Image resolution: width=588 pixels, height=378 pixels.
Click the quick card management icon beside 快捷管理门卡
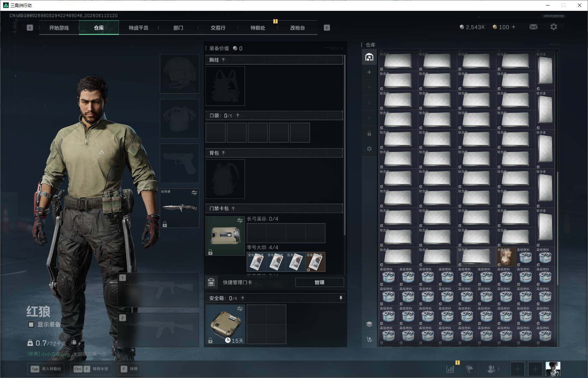click(x=211, y=282)
